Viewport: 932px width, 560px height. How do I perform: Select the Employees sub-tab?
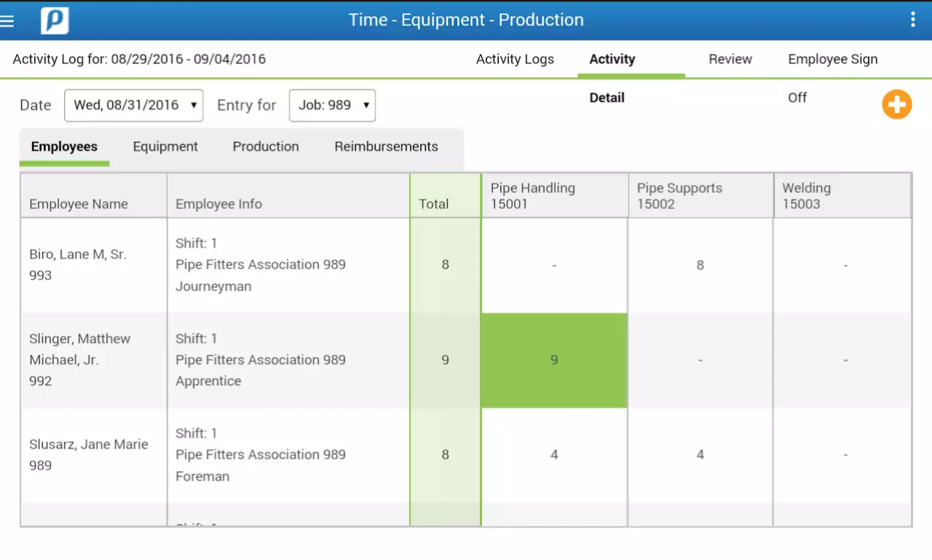click(64, 146)
